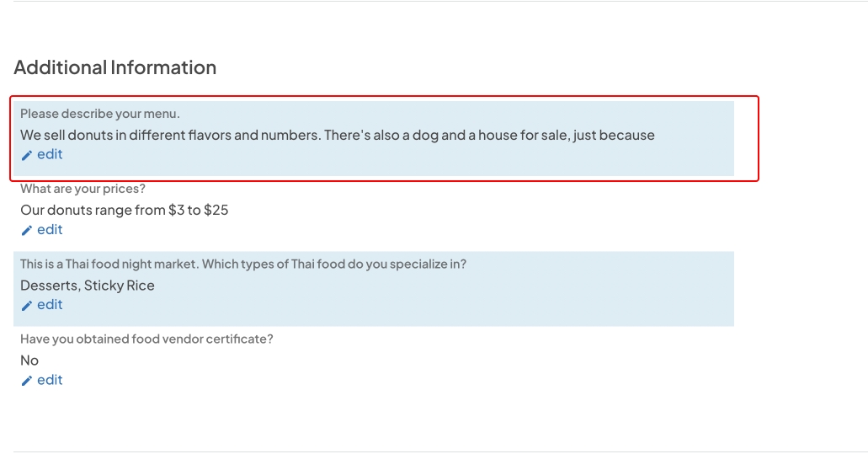
Task: Select the 'What are your prices?' question label
Action: tap(83, 189)
